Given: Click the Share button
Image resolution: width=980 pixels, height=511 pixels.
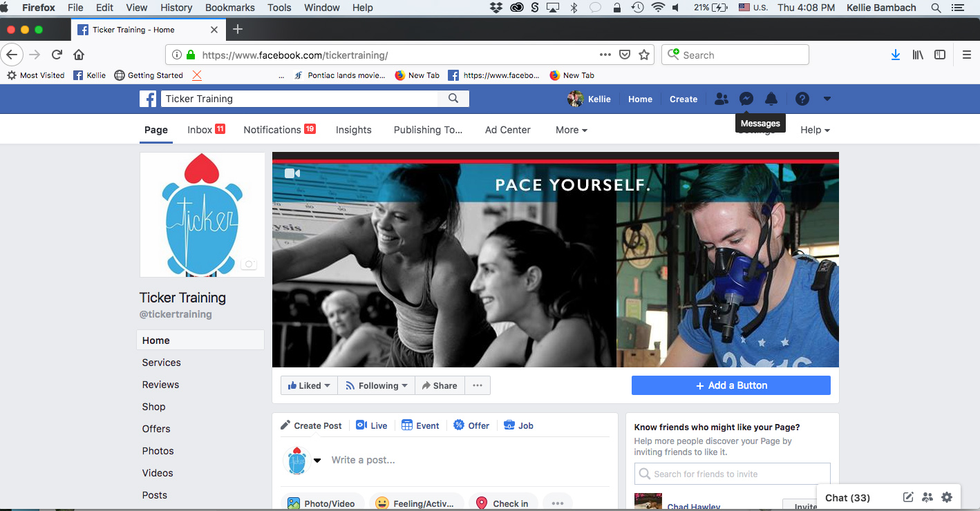Looking at the screenshot, I should pos(440,385).
